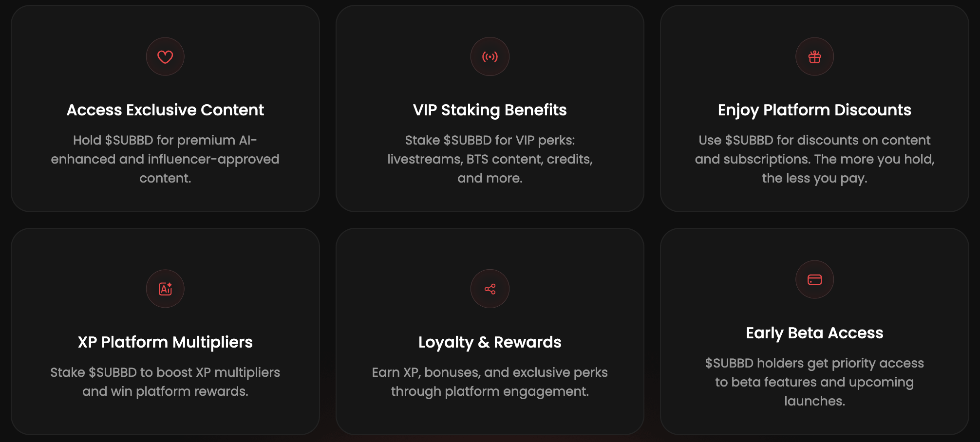The height and width of the screenshot is (442, 980).
Task: Click the heart icon above Access Exclusive Content
Action: pos(165,56)
